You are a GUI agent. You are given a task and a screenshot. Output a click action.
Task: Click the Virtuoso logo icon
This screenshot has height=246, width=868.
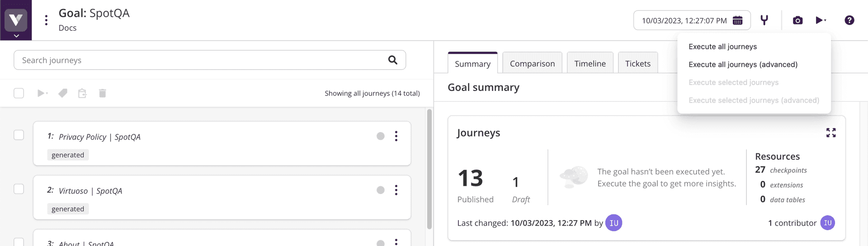click(16, 20)
